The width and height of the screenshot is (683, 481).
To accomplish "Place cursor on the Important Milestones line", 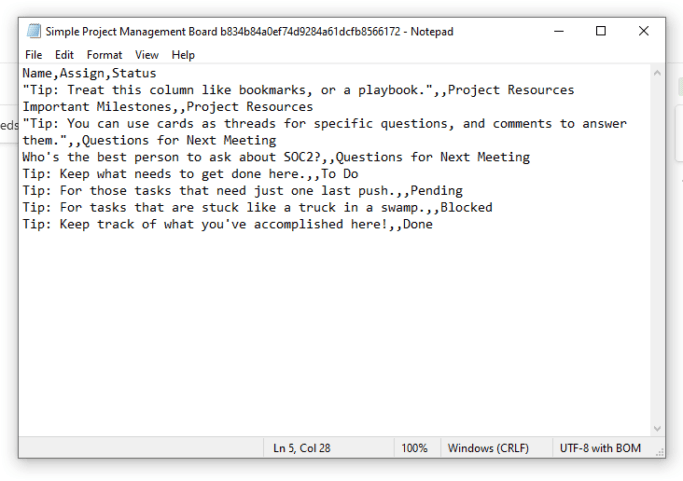I will (168, 107).
